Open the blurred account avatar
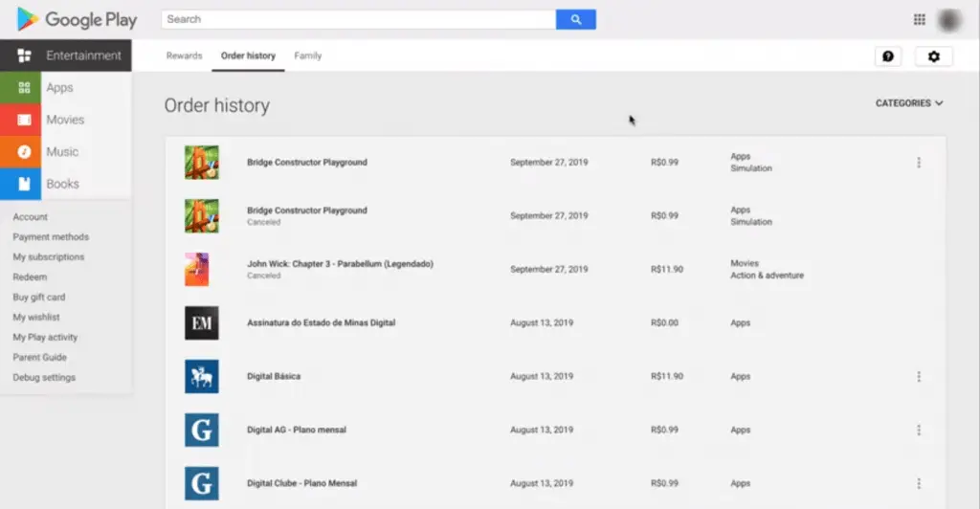980x509 pixels. pyautogui.click(x=949, y=20)
